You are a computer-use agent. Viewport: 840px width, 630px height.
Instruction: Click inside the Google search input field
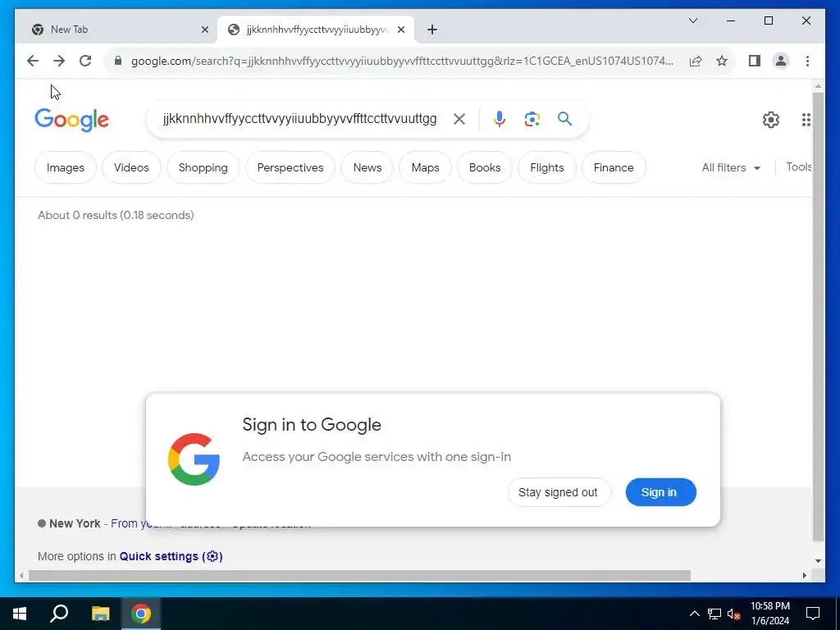pos(300,119)
